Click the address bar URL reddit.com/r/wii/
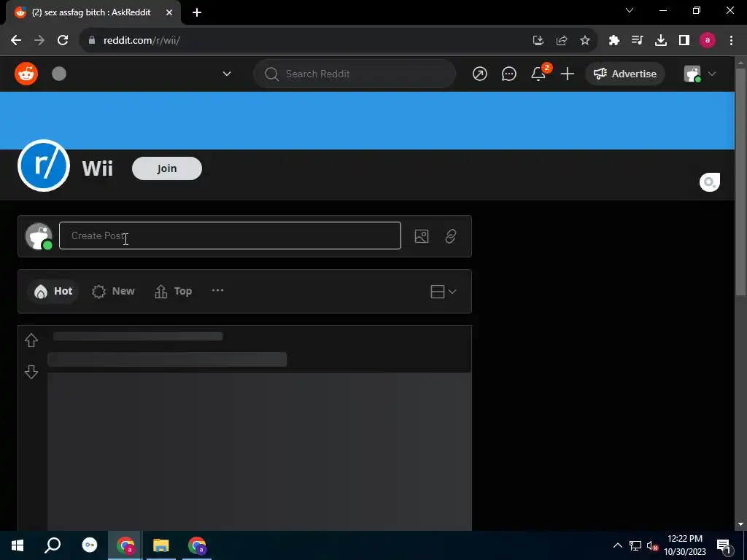747x560 pixels. [142, 41]
